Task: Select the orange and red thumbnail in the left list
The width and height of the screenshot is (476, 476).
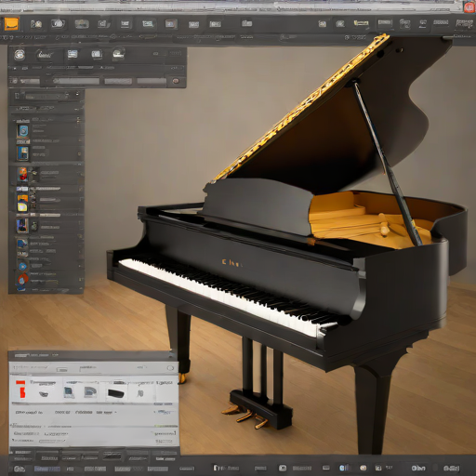Action: click(22, 175)
